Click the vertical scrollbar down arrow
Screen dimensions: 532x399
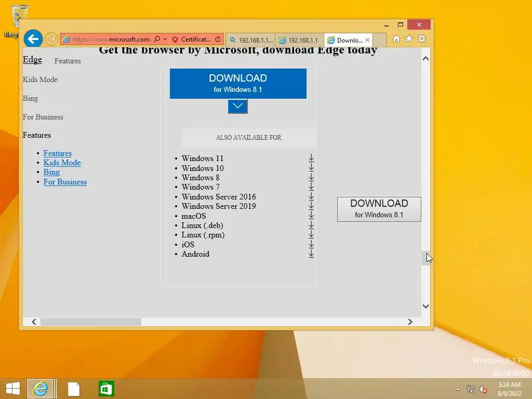coord(426,306)
